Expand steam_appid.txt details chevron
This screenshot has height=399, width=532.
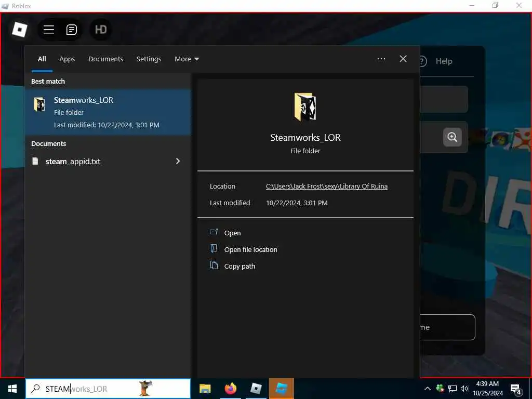tap(178, 161)
